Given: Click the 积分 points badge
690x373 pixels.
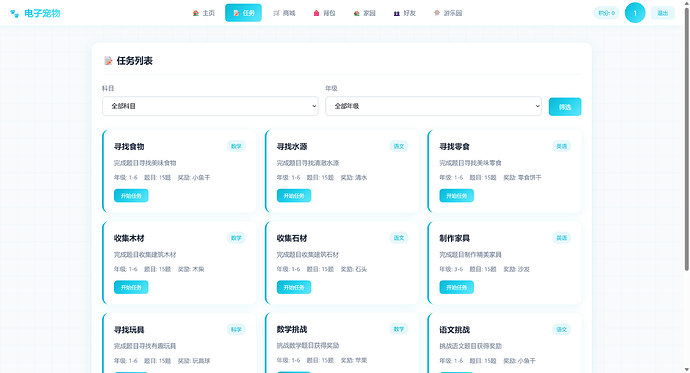Looking at the screenshot, I should point(606,13).
